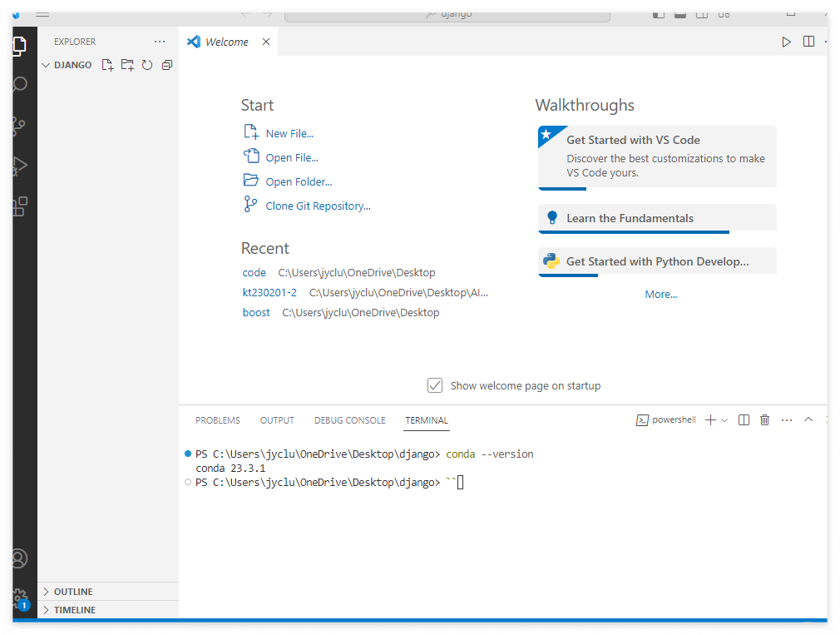Collapse all folders in explorer
This screenshot has height=635, width=840.
click(x=167, y=65)
